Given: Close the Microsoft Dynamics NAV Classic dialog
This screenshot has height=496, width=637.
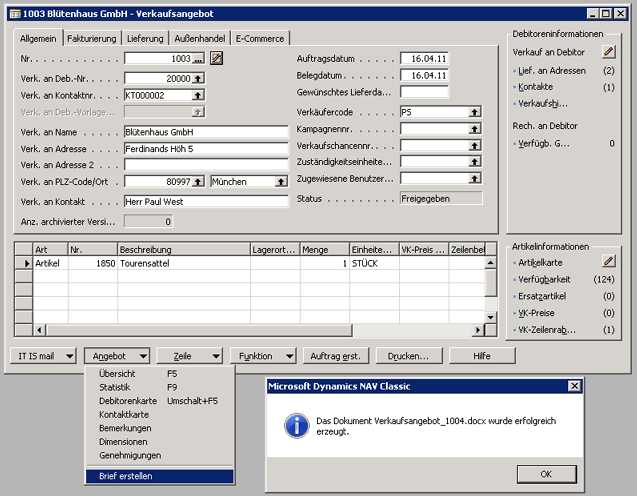Looking at the screenshot, I should pyautogui.click(x=574, y=386).
